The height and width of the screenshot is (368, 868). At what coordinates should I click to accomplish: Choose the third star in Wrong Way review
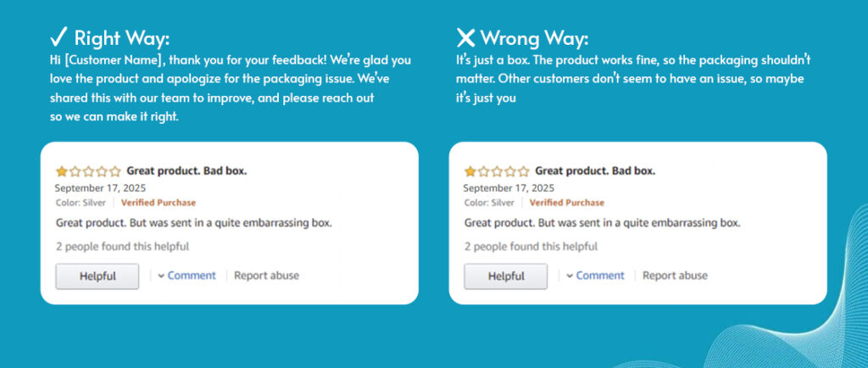tap(497, 171)
